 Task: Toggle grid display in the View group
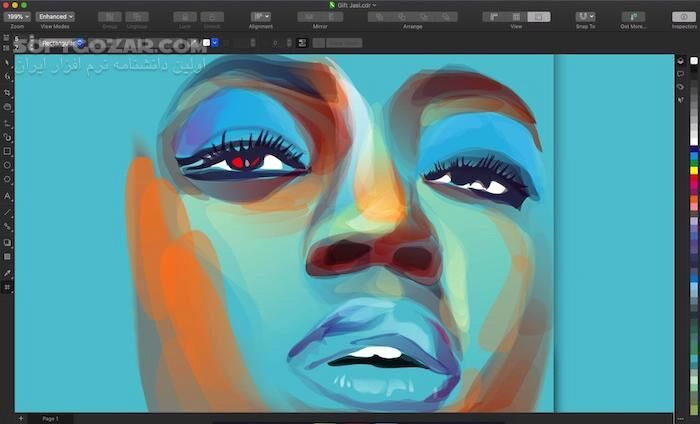click(517, 17)
